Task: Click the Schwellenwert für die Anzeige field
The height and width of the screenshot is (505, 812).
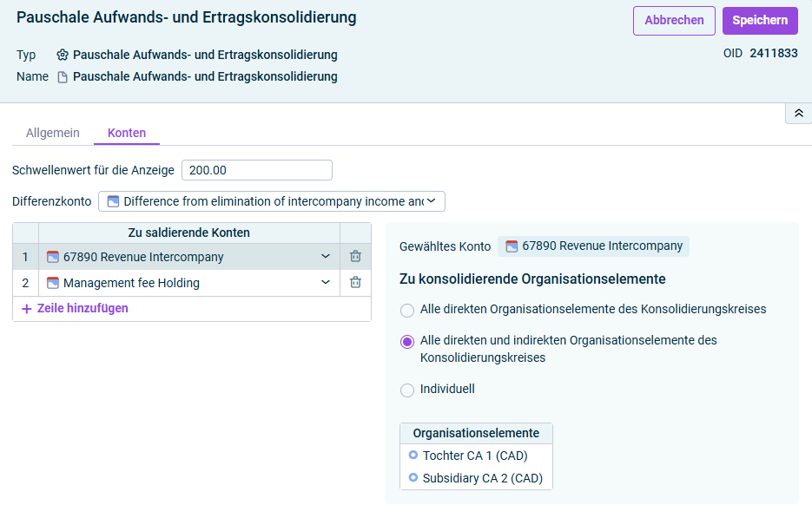Action: (x=257, y=170)
